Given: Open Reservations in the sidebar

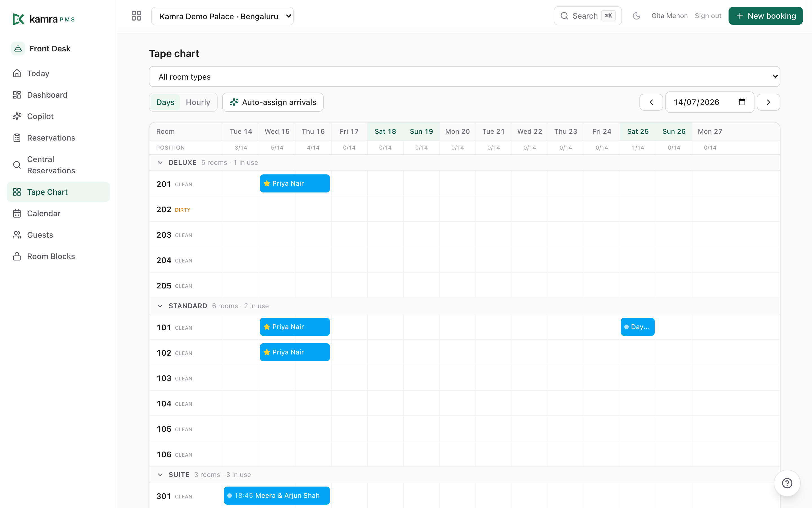Looking at the screenshot, I should [x=58, y=138].
